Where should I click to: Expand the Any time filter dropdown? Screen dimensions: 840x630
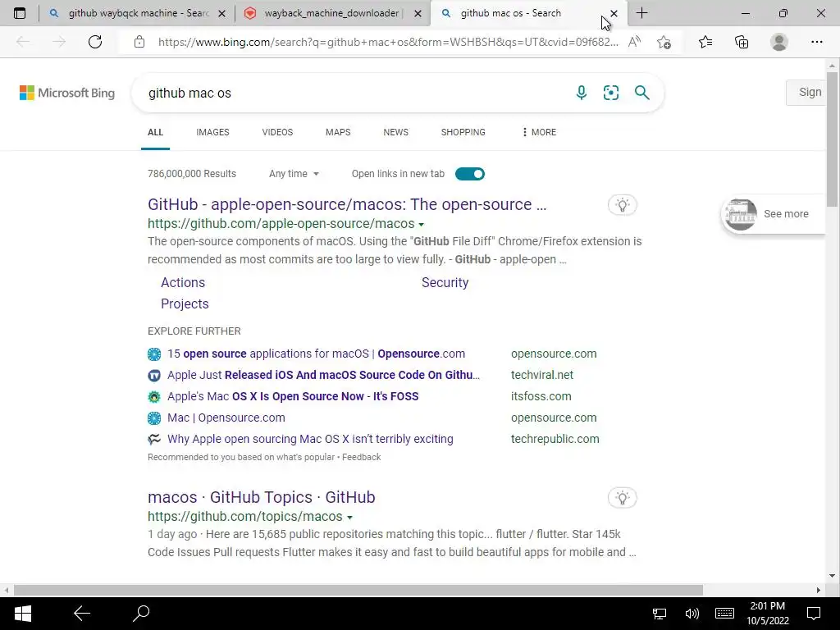point(294,174)
